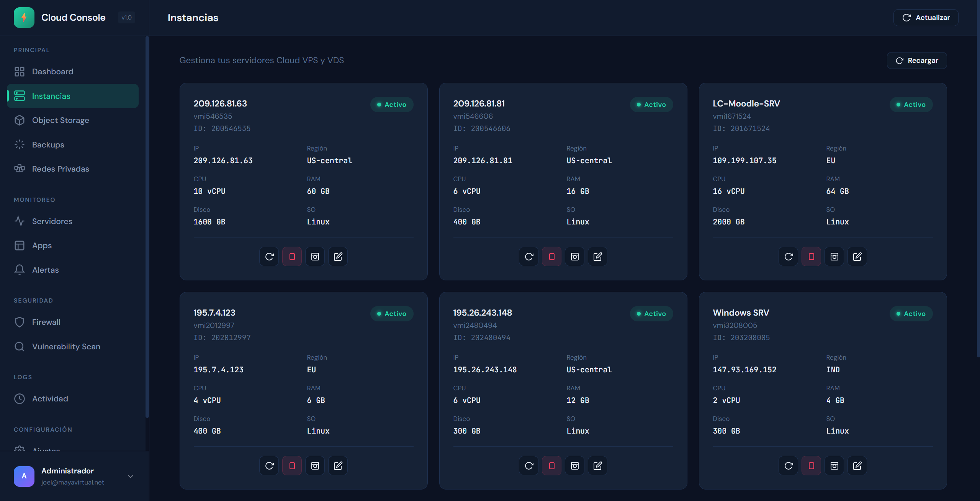Click the Cloud Console lightning logo
Viewport: 980px width, 501px height.
(x=24, y=18)
